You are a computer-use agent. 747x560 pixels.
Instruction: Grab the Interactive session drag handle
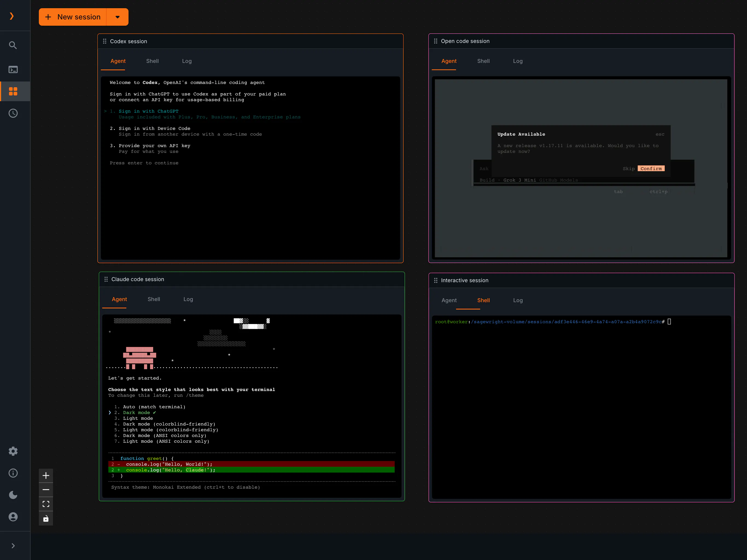(x=436, y=280)
